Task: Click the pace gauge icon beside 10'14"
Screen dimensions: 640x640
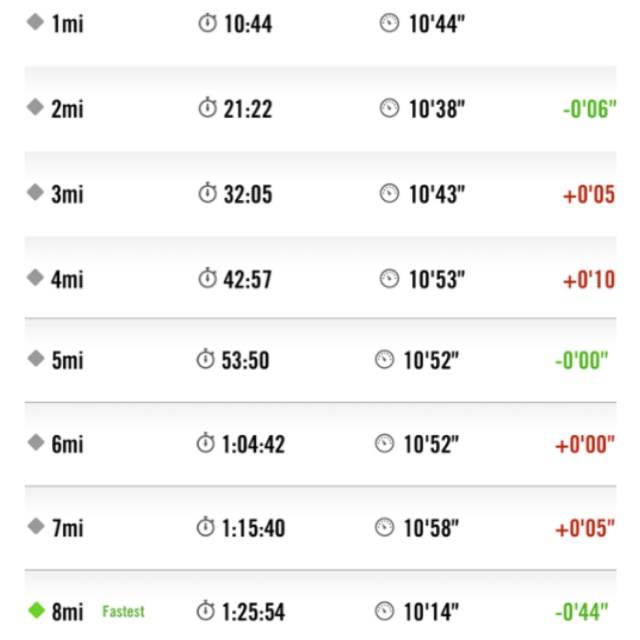Action: pyautogui.click(x=385, y=610)
